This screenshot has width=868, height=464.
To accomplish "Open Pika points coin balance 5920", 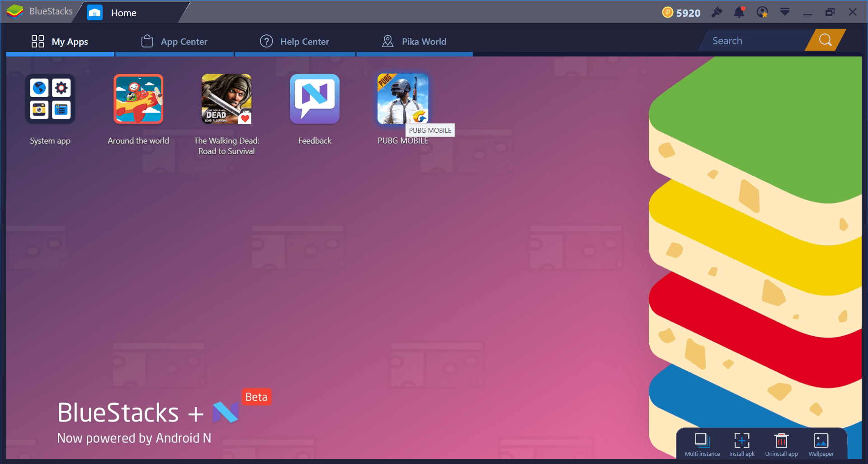I will tap(681, 13).
